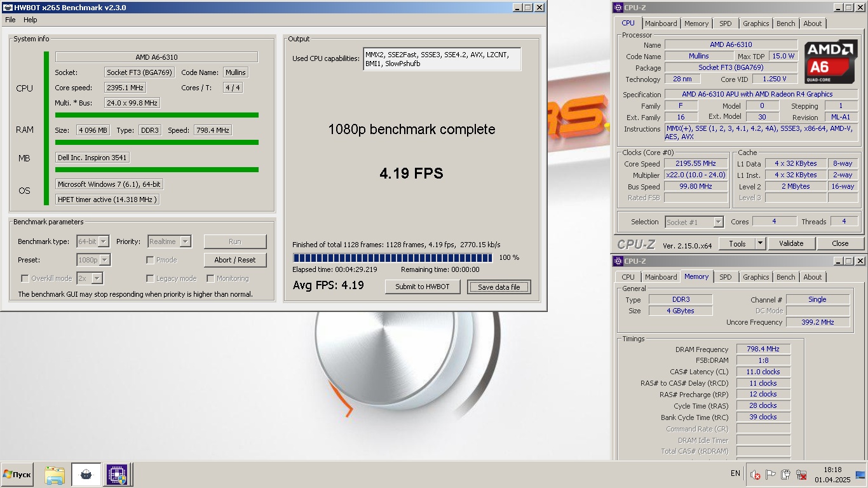The image size is (868, 488).
Task: Select the CPU-Z chip taskbar icon
Action: point(116,475)
